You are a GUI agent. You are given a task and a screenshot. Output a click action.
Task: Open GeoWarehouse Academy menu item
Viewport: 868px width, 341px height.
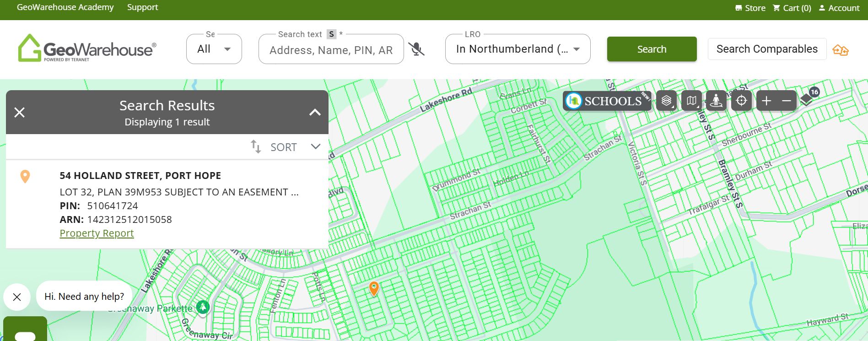click(65, 7)
